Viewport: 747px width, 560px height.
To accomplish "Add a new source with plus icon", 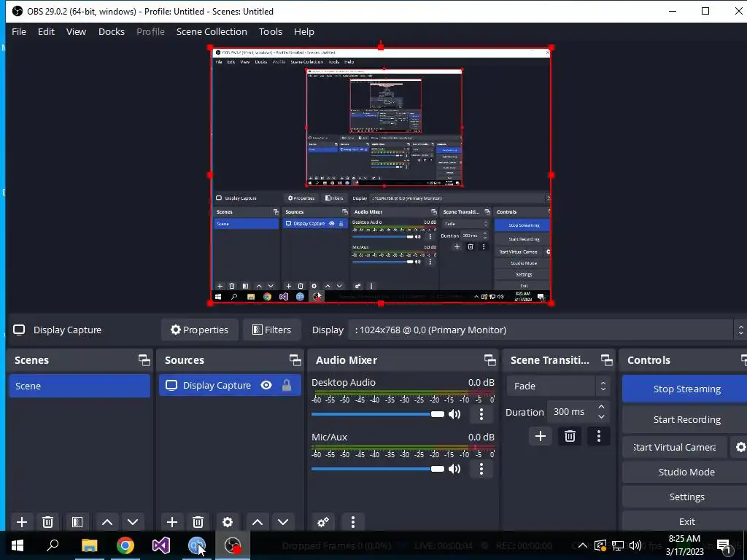I will pos(172,522).
